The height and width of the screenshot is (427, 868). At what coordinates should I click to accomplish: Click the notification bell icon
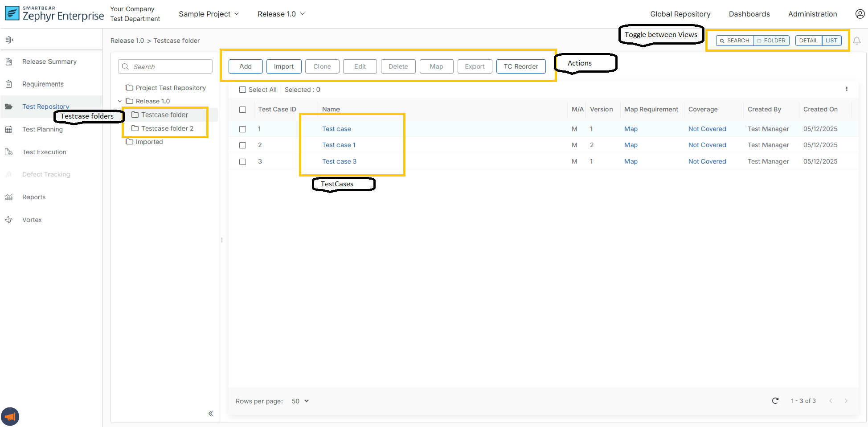point(856,41)
